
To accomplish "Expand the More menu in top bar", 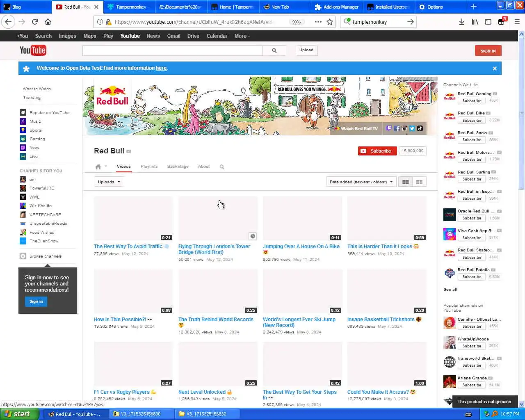I will pos(242,36).
